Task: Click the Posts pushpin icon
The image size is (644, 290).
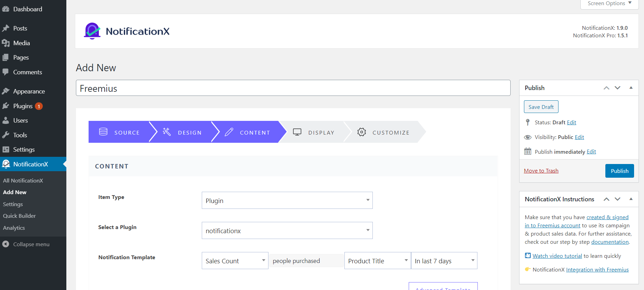Action: coord(6,28)
